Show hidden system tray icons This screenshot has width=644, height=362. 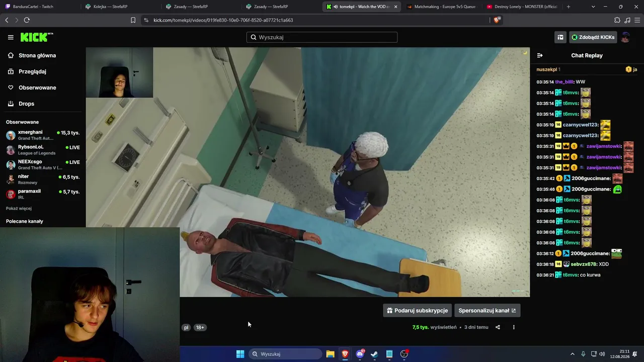[572, 354]
